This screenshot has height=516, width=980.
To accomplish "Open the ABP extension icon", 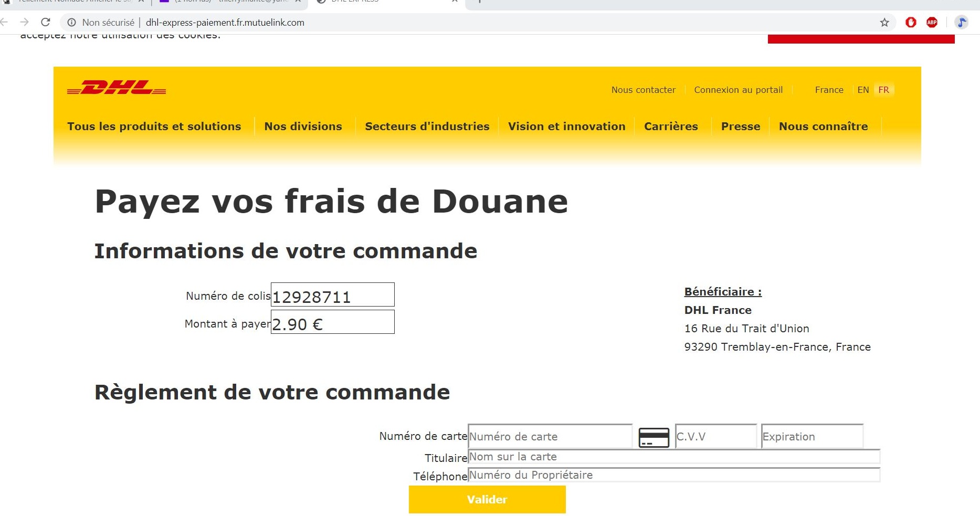I will coord(932,22).
